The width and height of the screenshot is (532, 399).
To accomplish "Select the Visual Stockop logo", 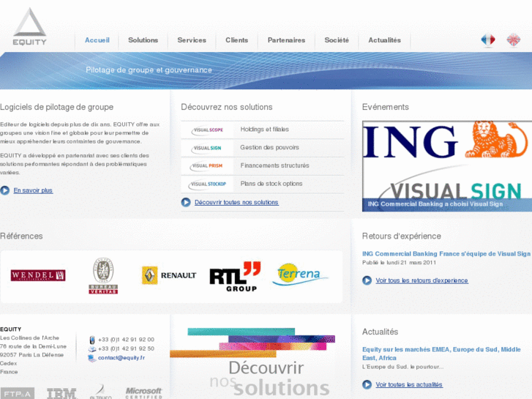I will click(207, 184).
